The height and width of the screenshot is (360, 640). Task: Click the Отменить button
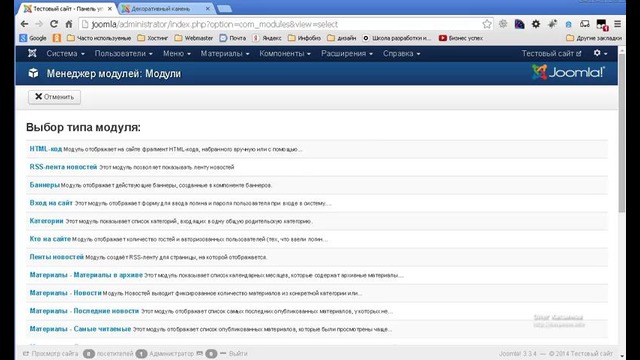54,97
